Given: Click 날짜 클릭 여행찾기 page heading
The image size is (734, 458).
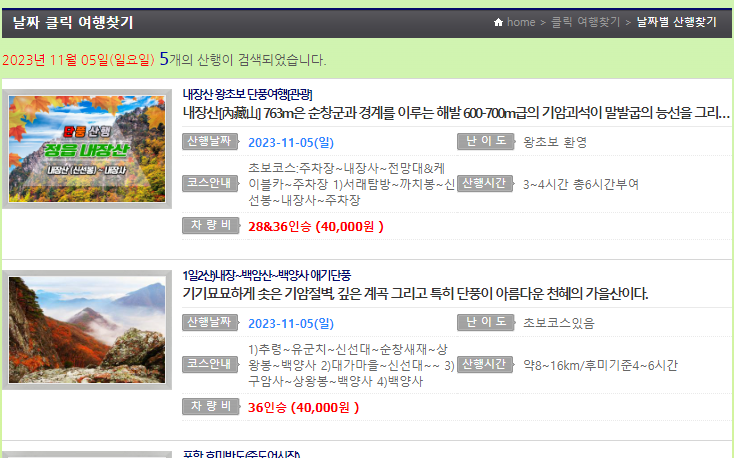Looking at the screenshot, I should pyautogui.click(x=73, y=22).
